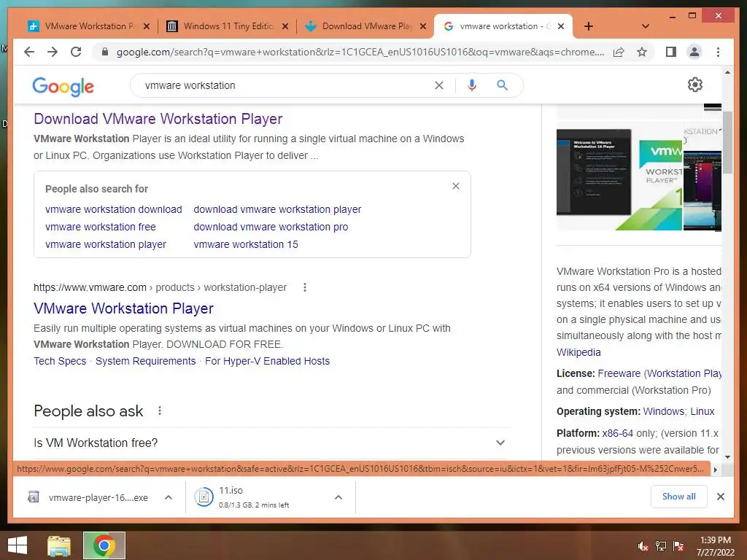Screen dimensions: 747x560
Task: Click into the Google search field
Action: point(286,85)
